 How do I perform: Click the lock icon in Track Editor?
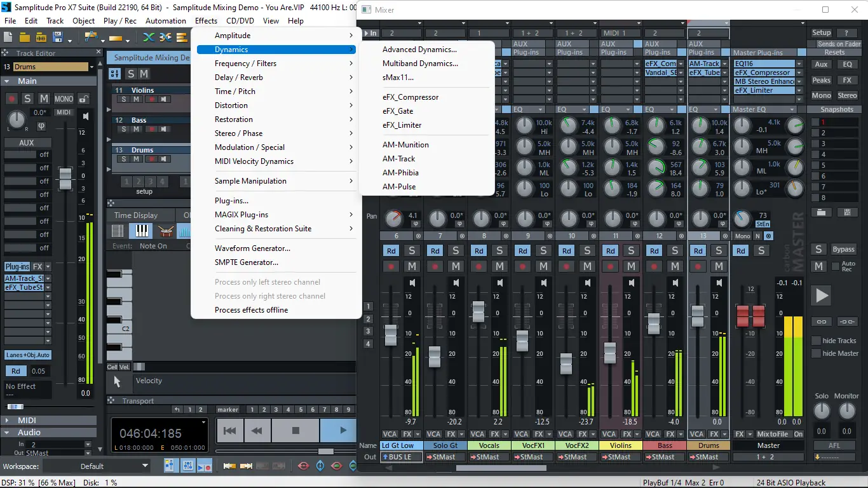[x=84, y=99]
